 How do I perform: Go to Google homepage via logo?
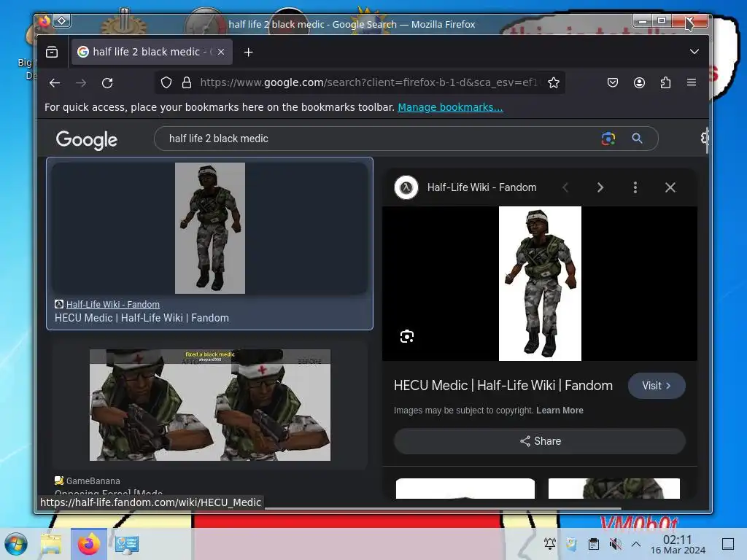(87, 139)
